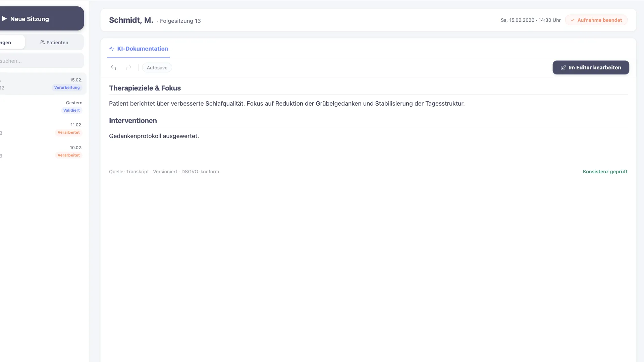This screenshot has height=362, width=644.
Task: Click the people icon beside Patienten
Action: coord(42,42)
